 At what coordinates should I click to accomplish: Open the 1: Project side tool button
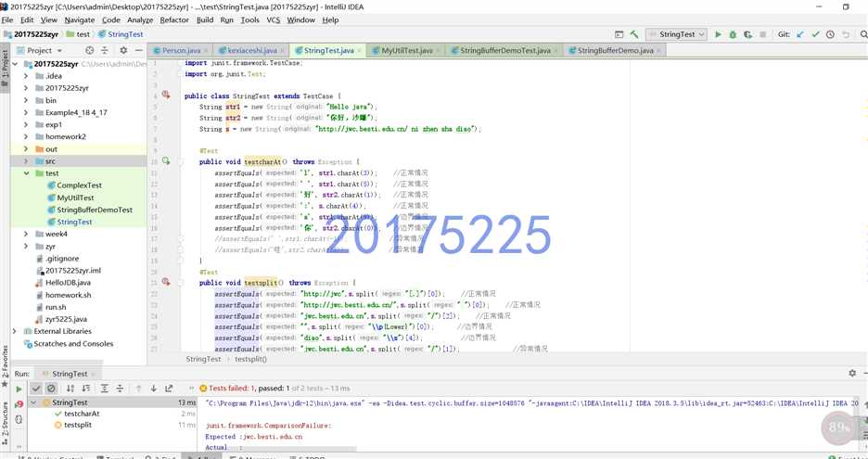pyautogui.click(x=5, y=70)
